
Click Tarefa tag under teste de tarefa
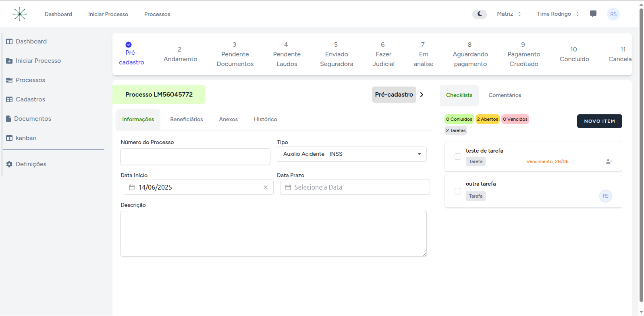click(476, 161)
